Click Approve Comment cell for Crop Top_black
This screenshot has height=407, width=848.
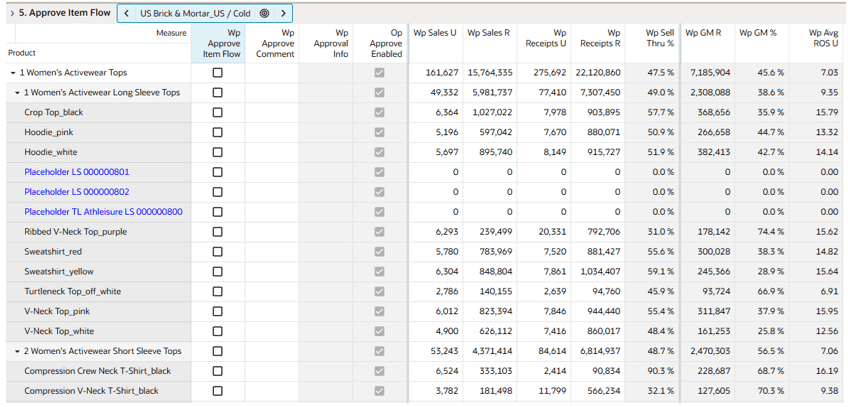click(x=272, y=112)
